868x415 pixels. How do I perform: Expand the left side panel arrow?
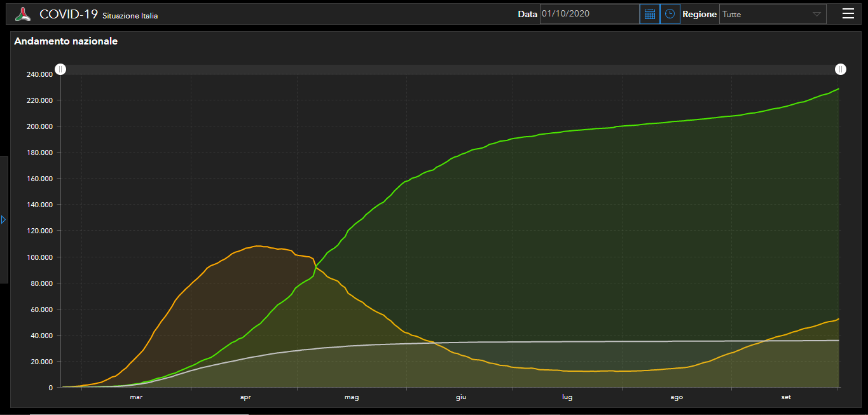(3, 219)
